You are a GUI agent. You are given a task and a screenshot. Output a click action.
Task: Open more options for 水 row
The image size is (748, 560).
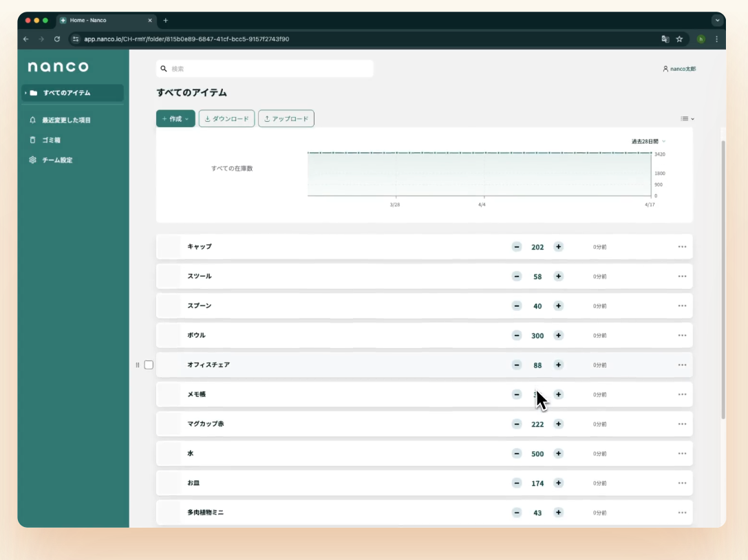682,454
